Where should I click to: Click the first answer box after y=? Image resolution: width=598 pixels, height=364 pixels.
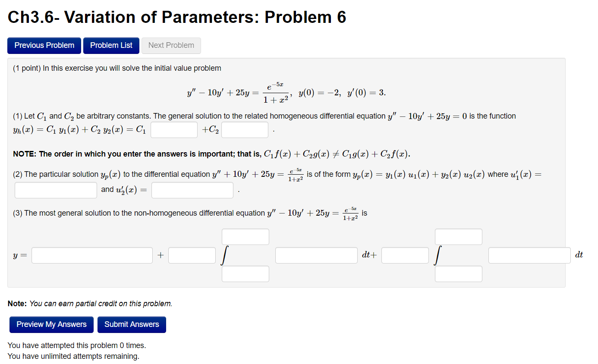[91, 255]
